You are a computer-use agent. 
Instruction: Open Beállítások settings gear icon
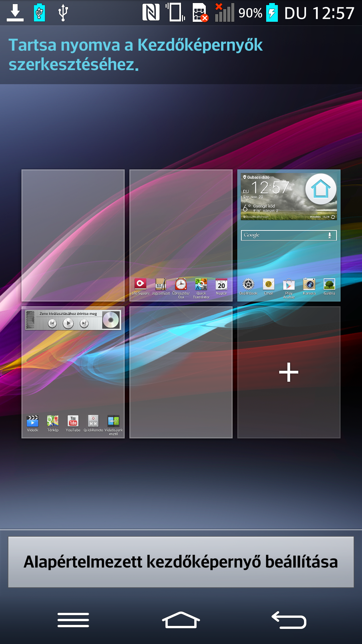click(x=248, y=284)
